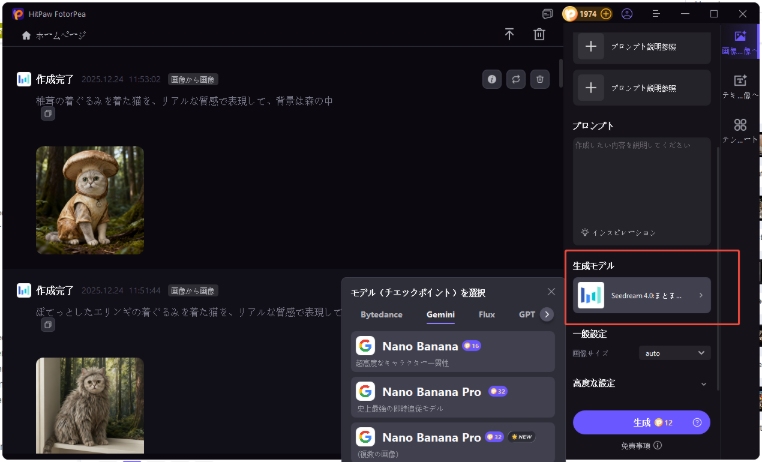Click the first 画像から画像 tag at 11:53:02
Image resolution: width=762 pixels, height=462 pixels.
pos(193,79)
